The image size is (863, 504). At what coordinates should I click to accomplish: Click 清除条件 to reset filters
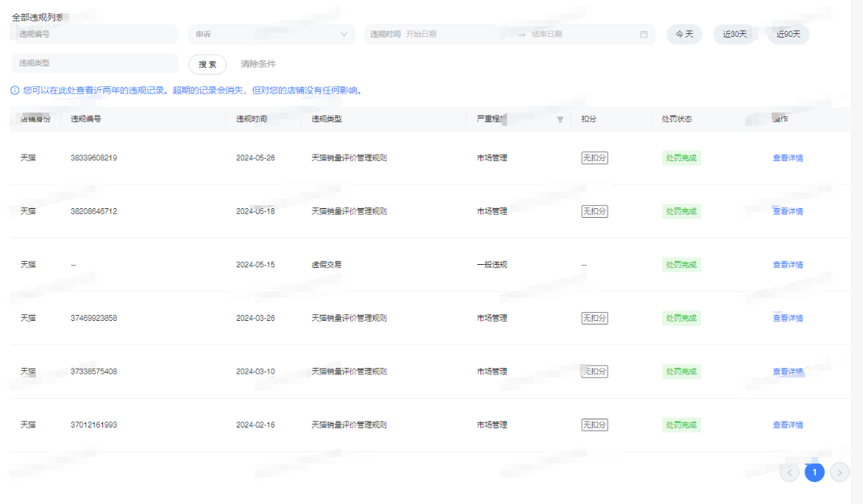(x=258, y=64)
